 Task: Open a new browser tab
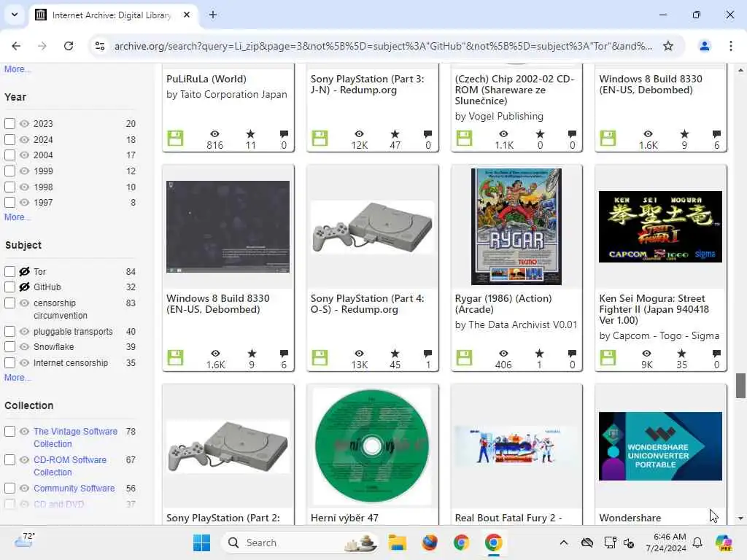[213, 15]
